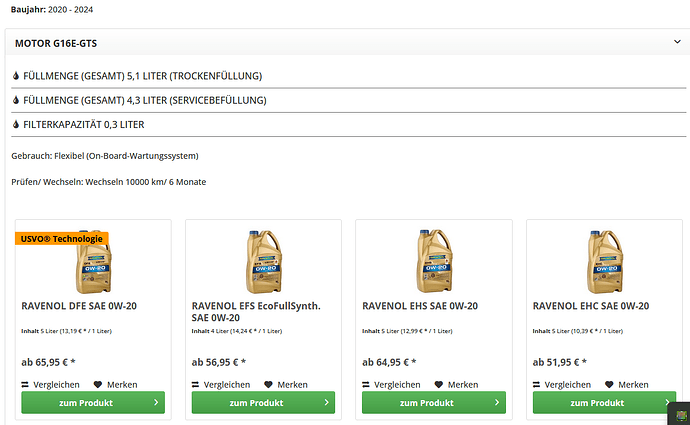Click price ab 51,95 € on EHC card
This screenshot has height=425, width=690.
tap(560, 363)
